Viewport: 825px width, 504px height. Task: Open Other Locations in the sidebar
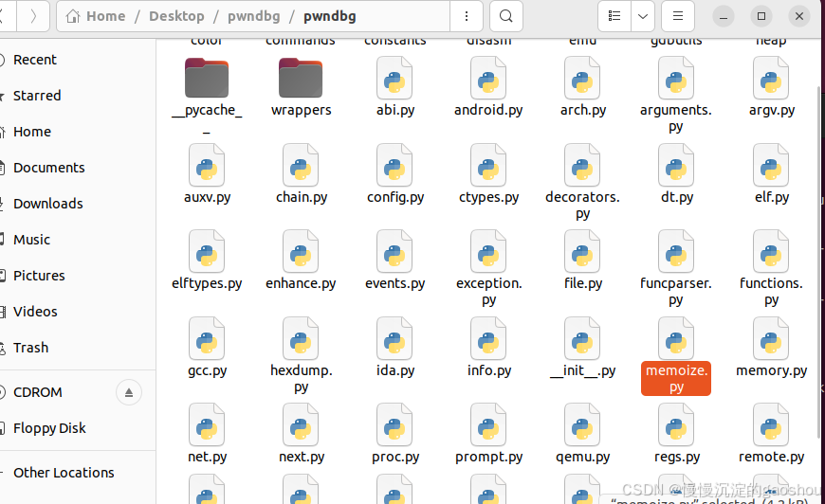pos(78,473)
